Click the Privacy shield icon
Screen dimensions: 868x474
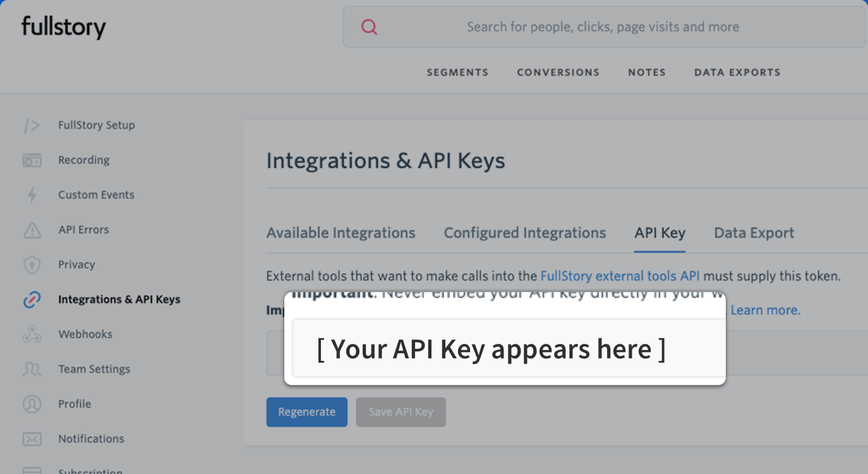point(32,265)
